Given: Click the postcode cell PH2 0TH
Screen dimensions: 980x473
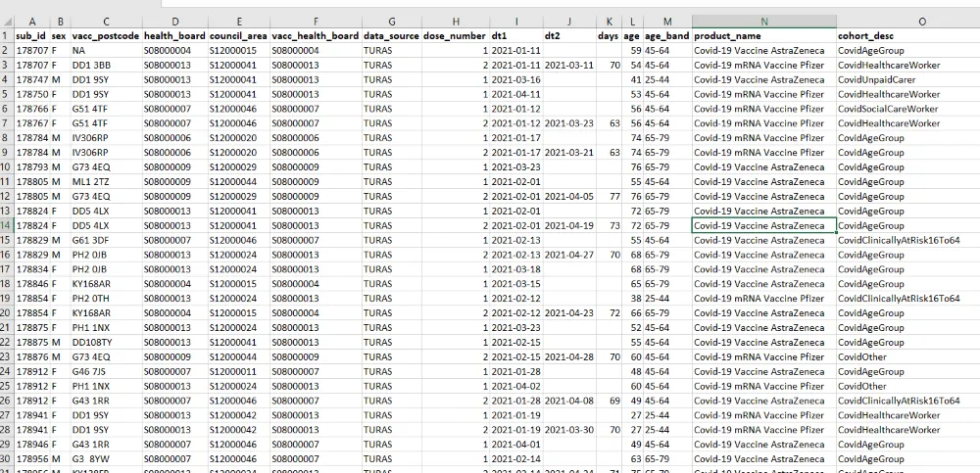Looking at the screenshot, I should coord(90,298).
